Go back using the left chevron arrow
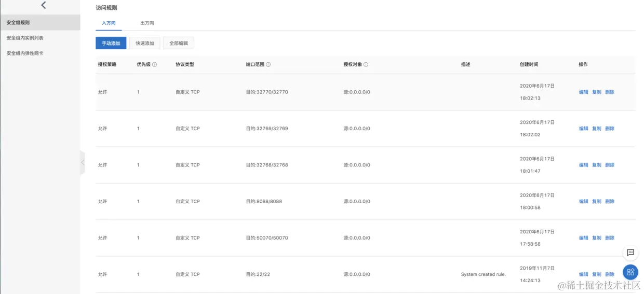This screenshot has width=644, height=294. pos(44,5)
